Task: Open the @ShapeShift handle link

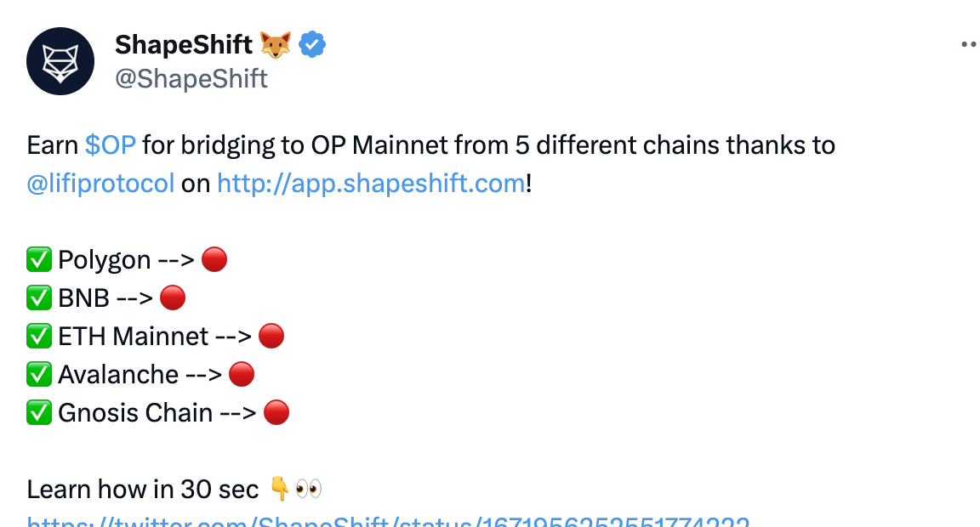Action: pyautogui.click(x=191, y=79)
